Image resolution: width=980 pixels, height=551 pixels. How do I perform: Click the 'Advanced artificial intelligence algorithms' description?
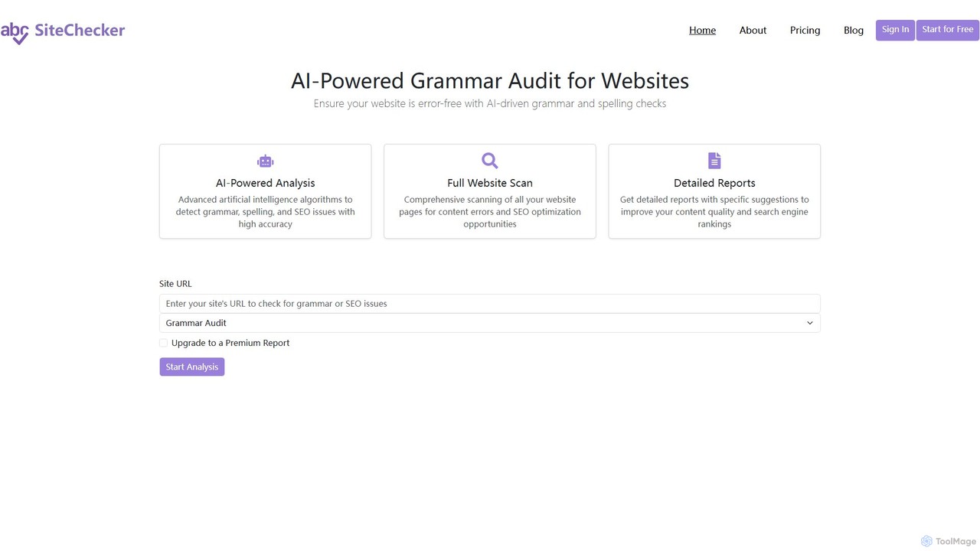[265, 212]
